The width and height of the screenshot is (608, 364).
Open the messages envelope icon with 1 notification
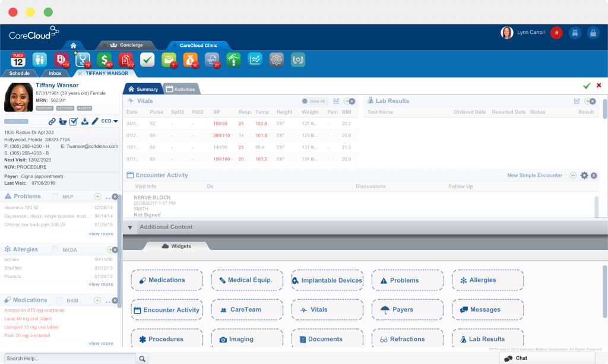click(x=168, y=59)
